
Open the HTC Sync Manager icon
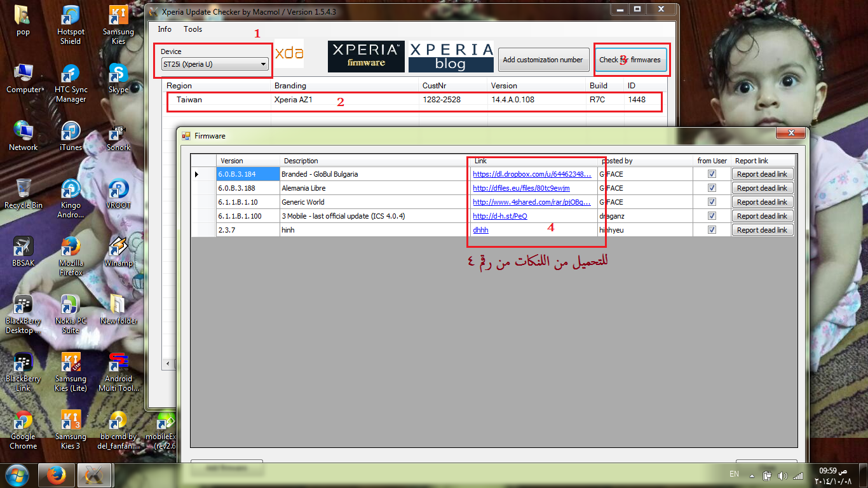[71, 83]
